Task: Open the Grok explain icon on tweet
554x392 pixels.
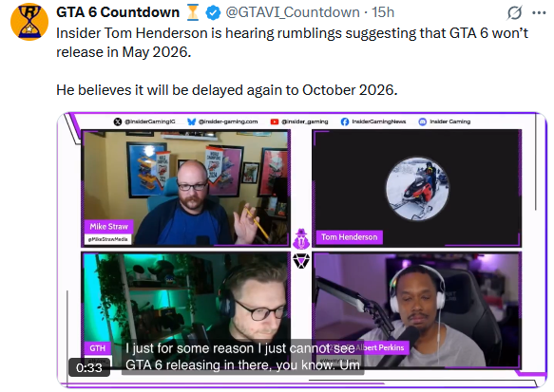Action: pyautogui.click(x=514, y=13)
